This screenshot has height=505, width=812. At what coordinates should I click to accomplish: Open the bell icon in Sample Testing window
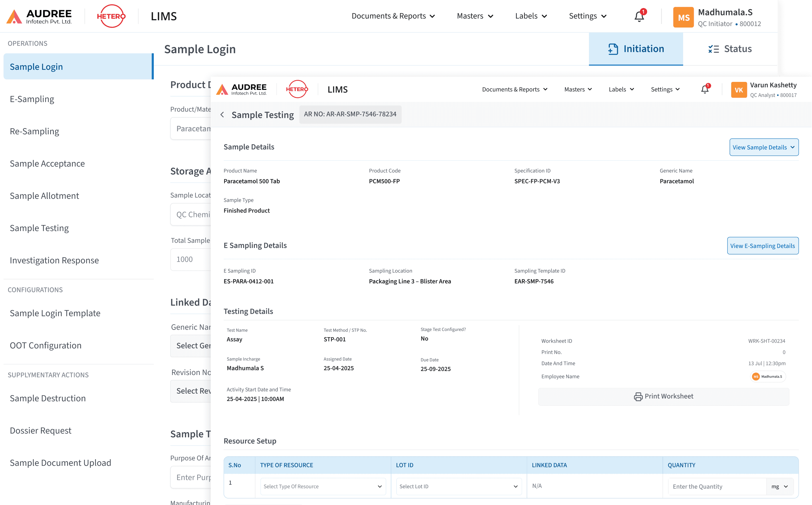point(705,89)
